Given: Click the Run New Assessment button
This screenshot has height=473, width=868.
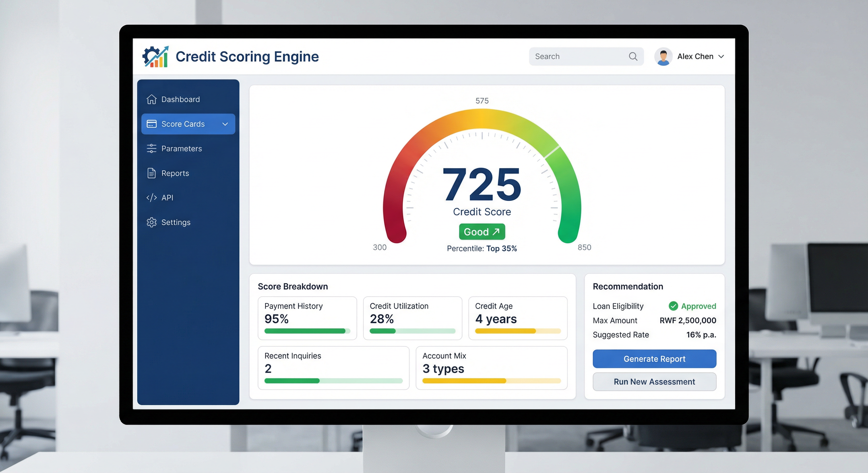Looking at the screenshot, I should click(x=654, y=382).
